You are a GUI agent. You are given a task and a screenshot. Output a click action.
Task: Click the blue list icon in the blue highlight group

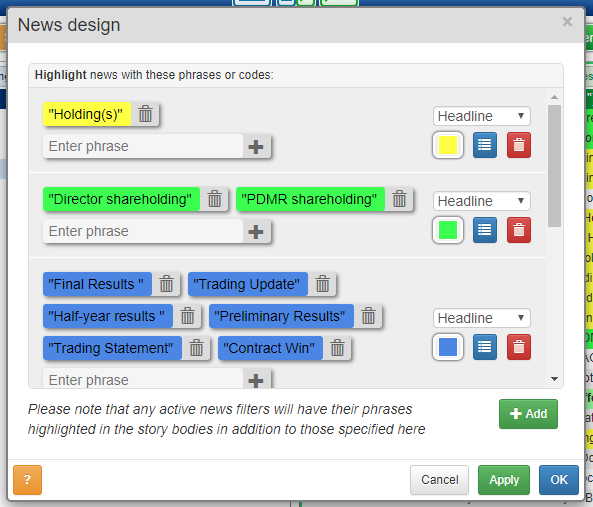(485, 347)
